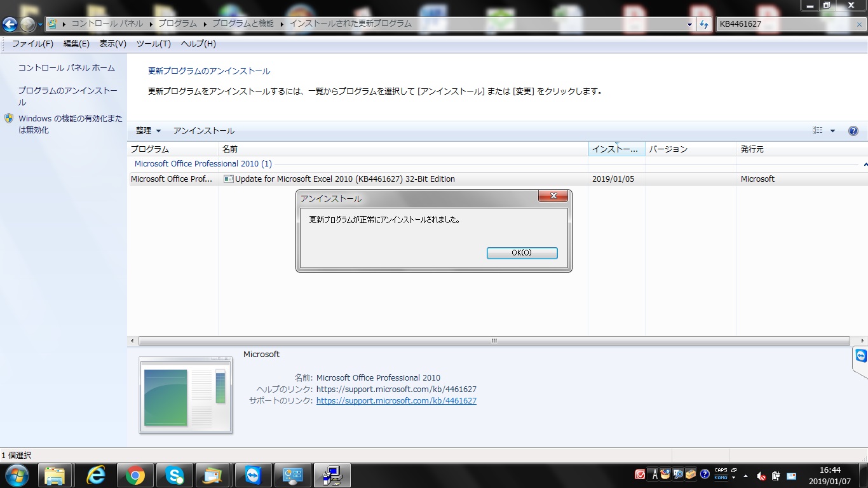This screenshot has height=488, width=868.
Task: Launch Internet Explorer from the taskbar
Action: click(95, 475)
